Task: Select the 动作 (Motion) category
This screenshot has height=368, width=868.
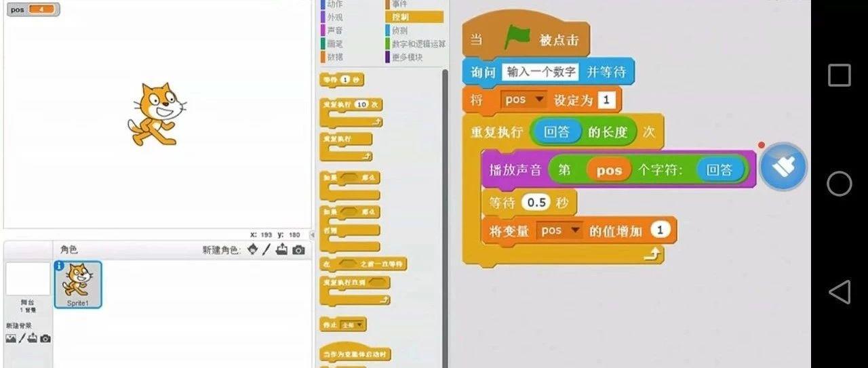Action: click(334, 3)
